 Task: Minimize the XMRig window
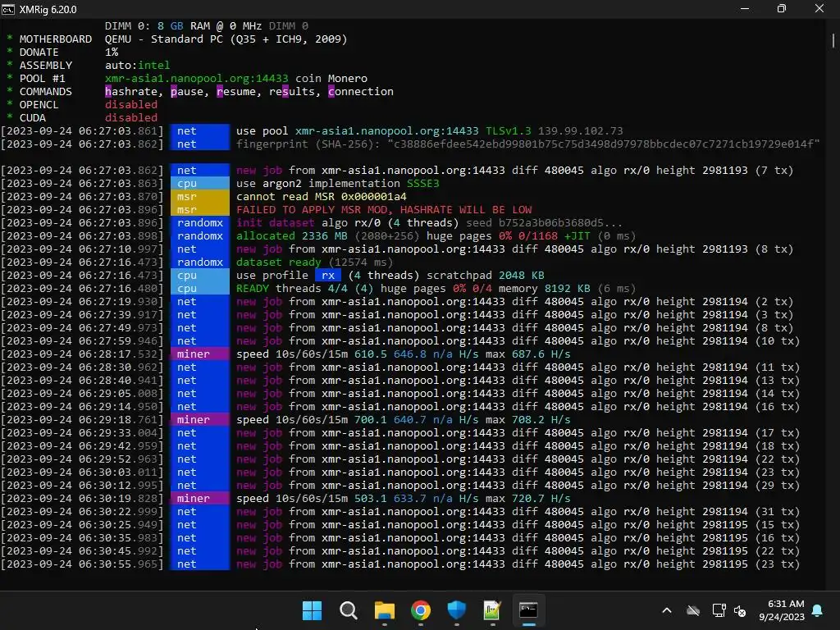coord(745,8)
